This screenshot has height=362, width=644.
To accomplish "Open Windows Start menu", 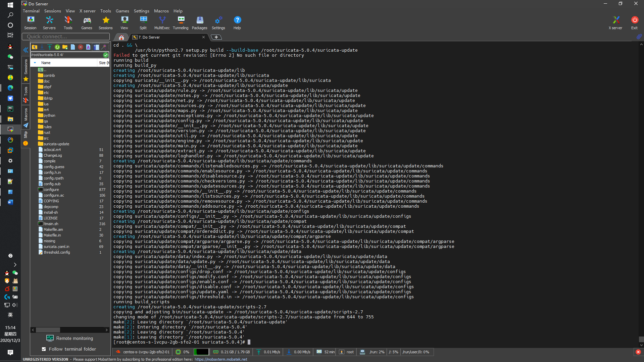I will click(10, 5).
